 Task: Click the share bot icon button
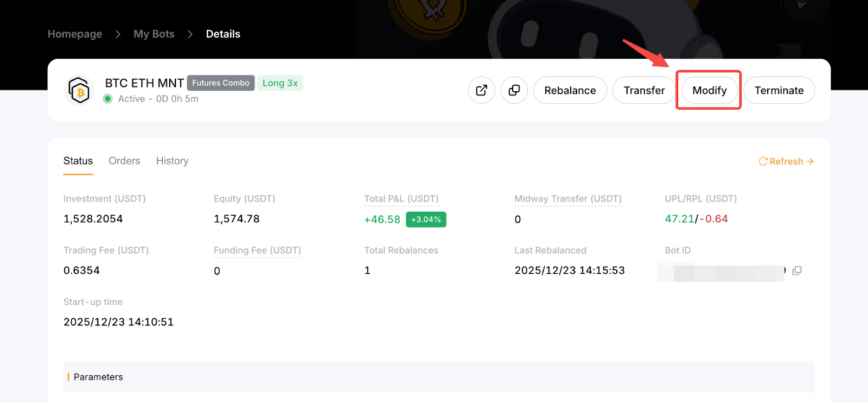[x=481, y=90]
